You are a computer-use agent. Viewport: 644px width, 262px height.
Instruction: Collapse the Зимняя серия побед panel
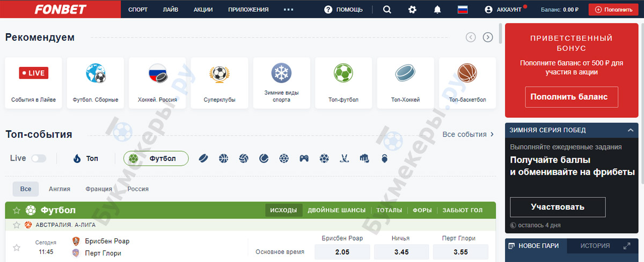pyautogui.click(x=631, y=130)
